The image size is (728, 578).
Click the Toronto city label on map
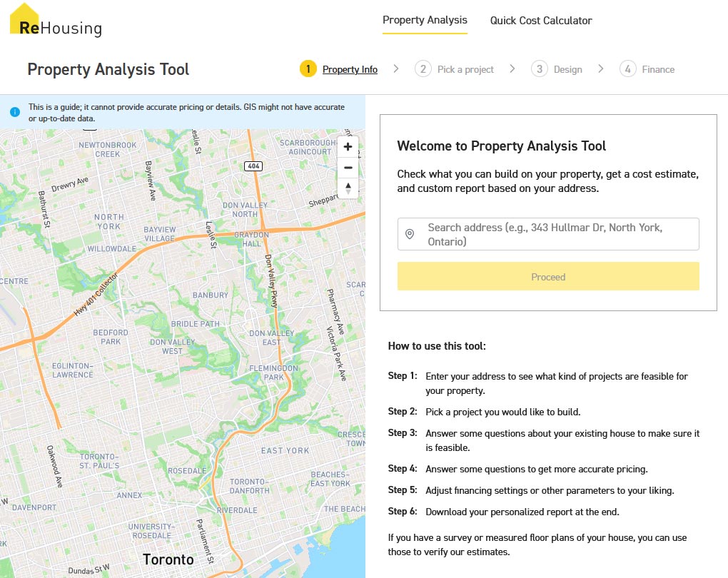point(168,559)
